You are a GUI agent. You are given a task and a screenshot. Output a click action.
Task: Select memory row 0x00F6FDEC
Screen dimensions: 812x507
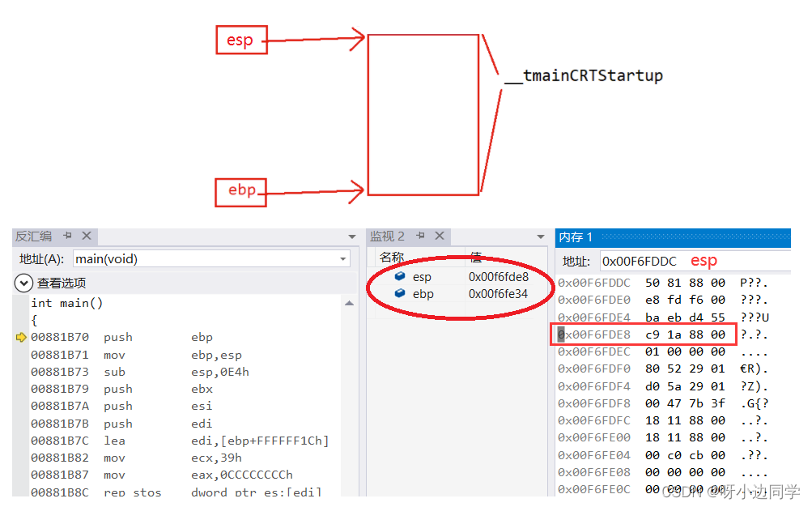(663, 352)
